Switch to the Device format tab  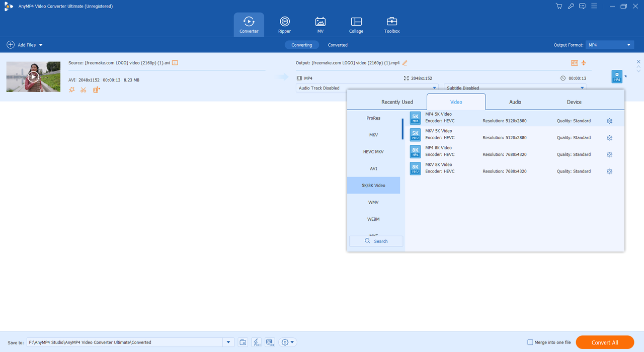pos(574,102)
